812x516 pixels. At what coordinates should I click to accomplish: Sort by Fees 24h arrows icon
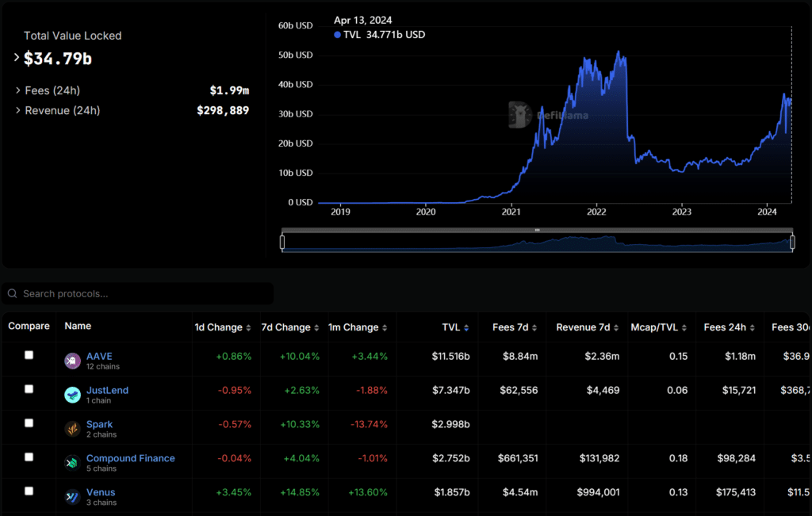pos(752,327)
